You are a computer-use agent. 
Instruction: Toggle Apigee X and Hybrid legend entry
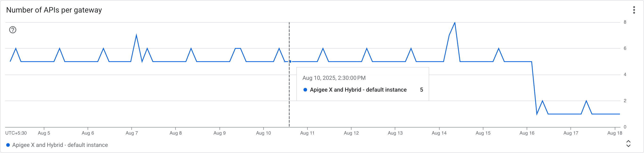click(60, 145)
